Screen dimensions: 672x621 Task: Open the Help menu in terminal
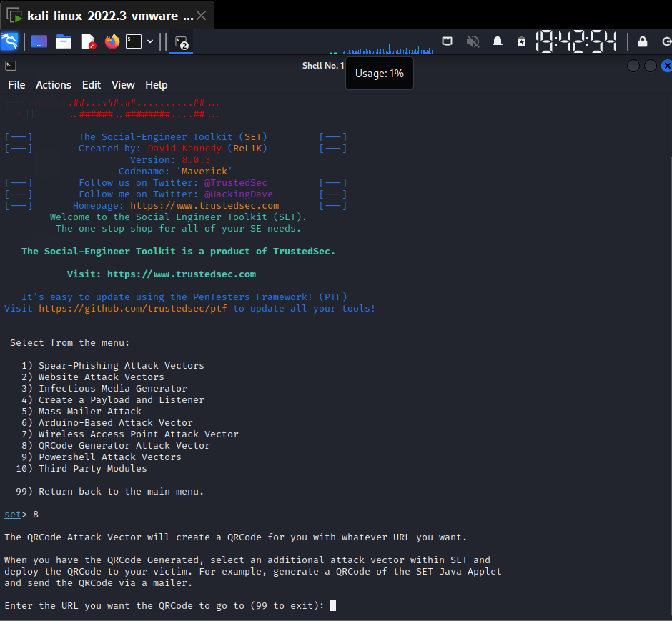(157, 85)
